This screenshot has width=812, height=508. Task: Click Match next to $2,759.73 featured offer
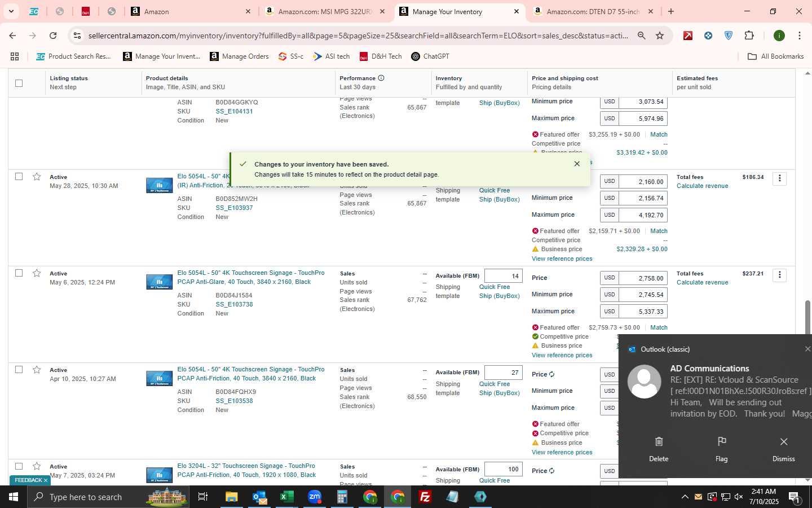coord(659,327)
